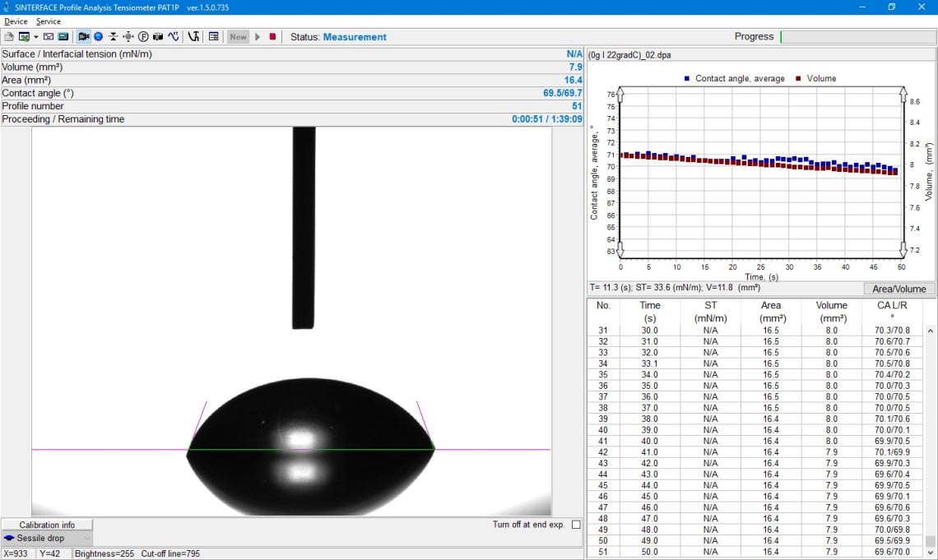Click the teal monitor display icon

click(63, 36)
